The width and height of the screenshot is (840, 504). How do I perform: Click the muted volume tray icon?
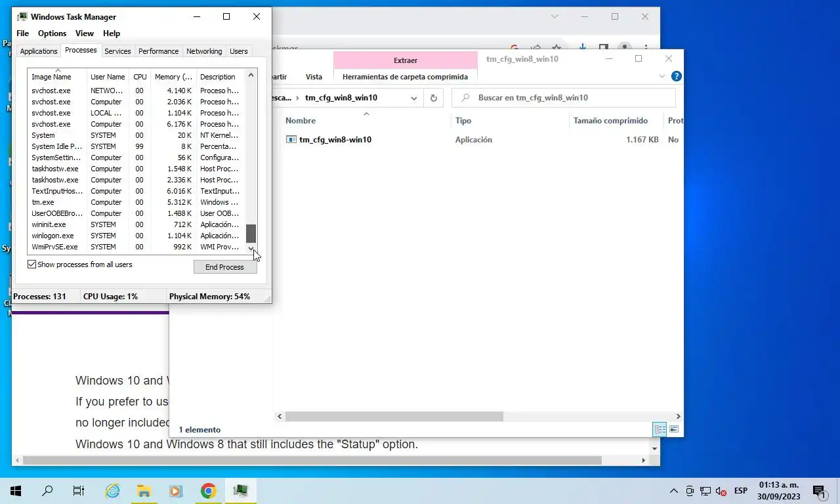tap(721, 491)
